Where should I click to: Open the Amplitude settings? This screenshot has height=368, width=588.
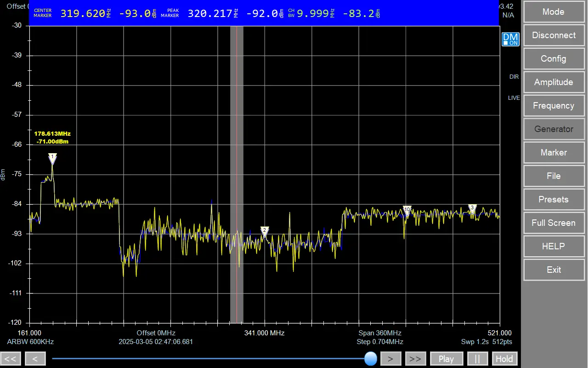click(x=553, y=82)
